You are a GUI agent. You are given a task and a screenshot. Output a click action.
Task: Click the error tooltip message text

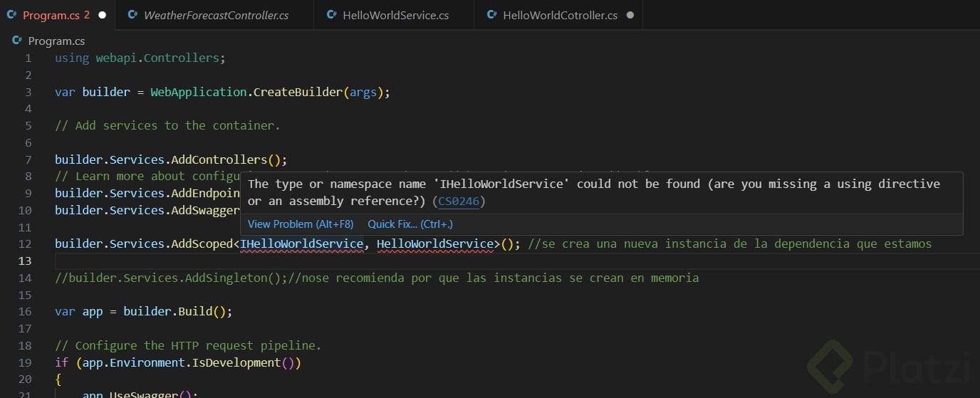(x=594, y=192)
